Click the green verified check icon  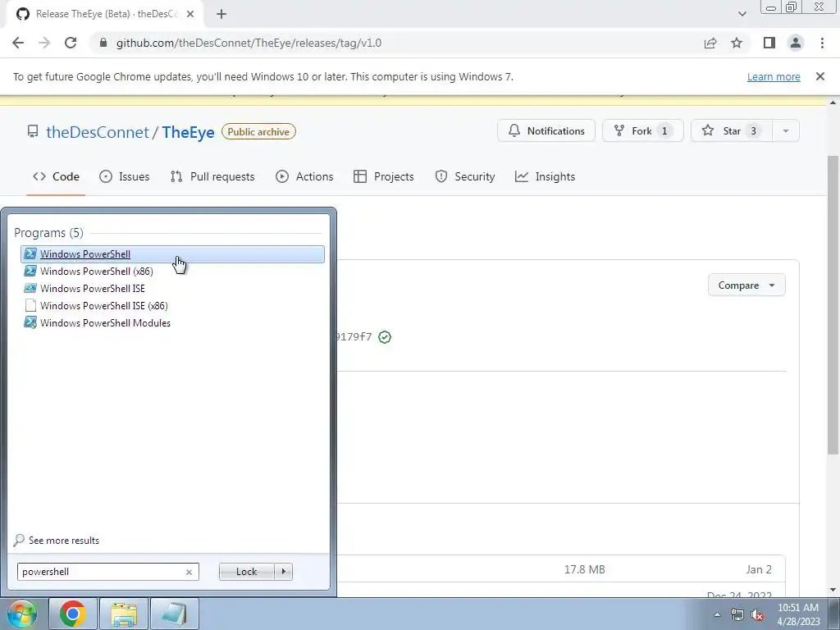coord(385,337)
